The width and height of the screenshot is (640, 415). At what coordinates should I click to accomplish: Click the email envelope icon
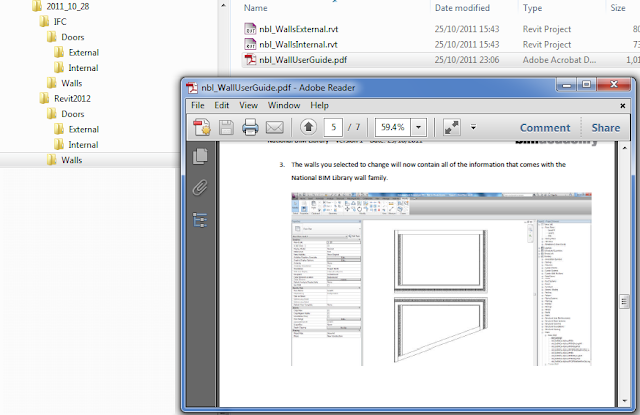pos(275,127)
